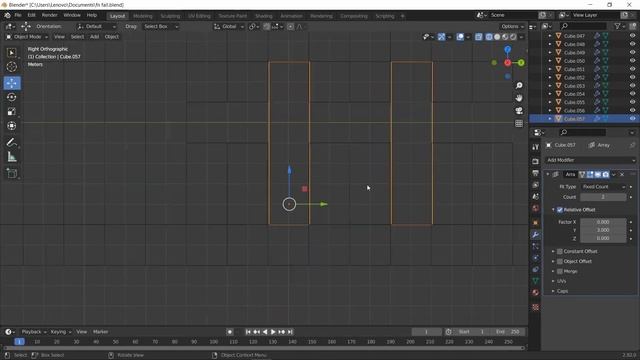Toggle Relative Offset checkbox
The height and width of the screenshot is (360, 640).
click(x=560, y=210)
